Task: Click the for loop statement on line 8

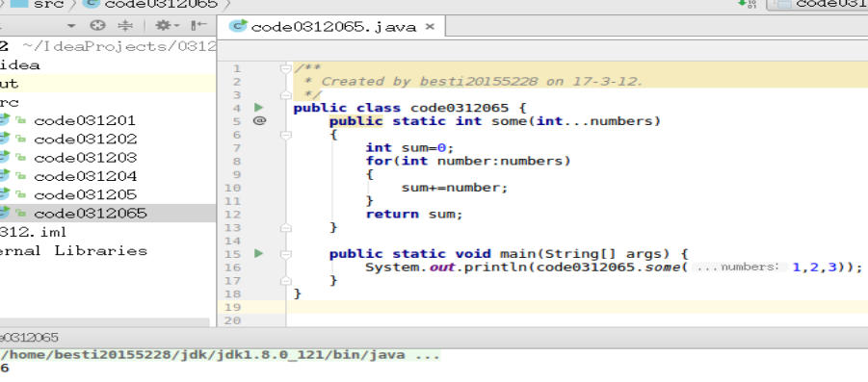Action: coord(468,161)
